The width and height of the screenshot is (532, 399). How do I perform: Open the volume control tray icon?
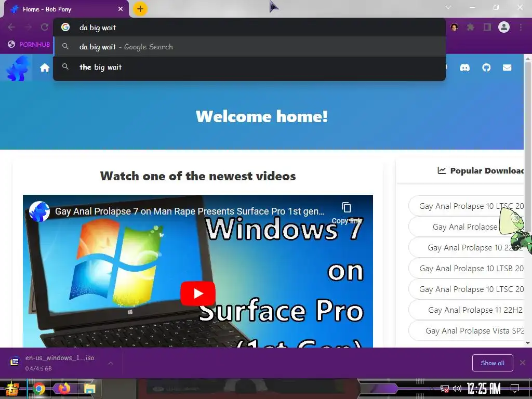tap(457, 389)
